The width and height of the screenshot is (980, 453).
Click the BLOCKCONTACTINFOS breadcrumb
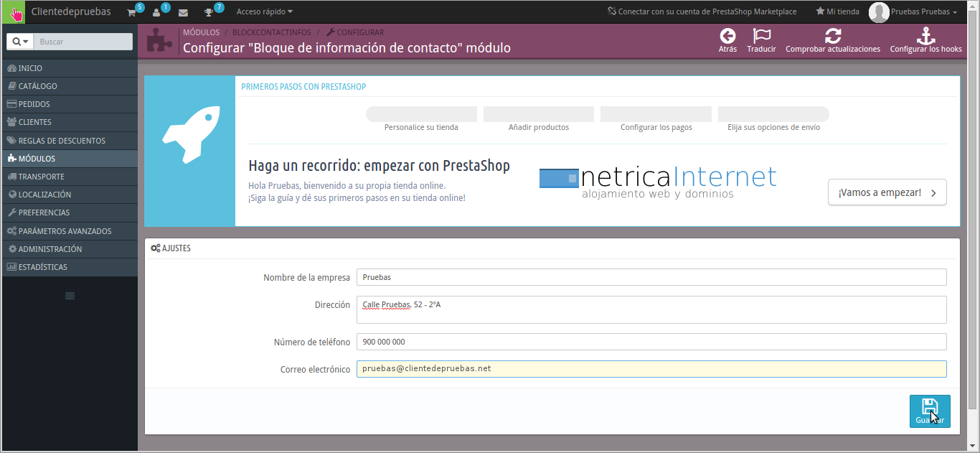(x=271, y=32)
